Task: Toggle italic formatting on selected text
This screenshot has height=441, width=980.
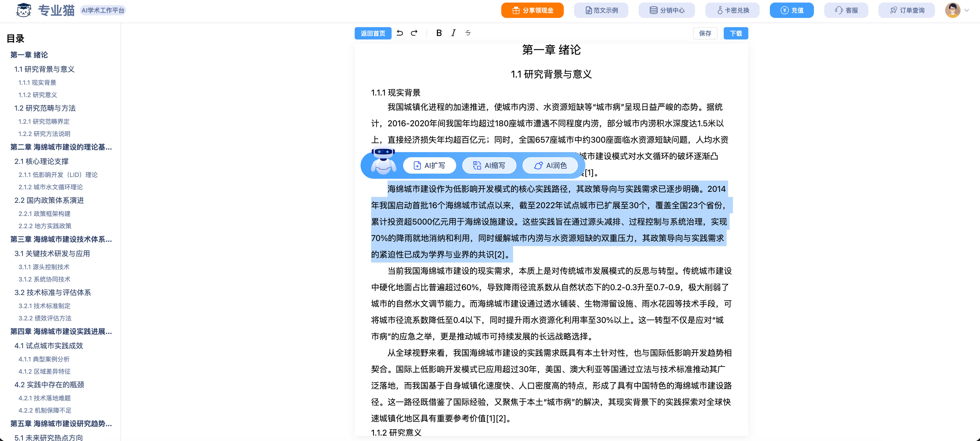Action: (453, 33)
